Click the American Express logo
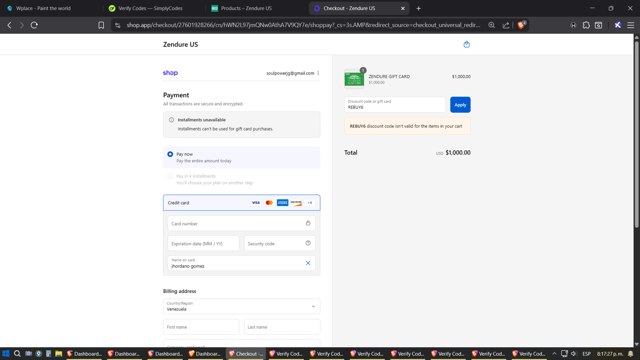Image resolution: width=640 pixels, height=360 pixels. (x=282, y=202)
